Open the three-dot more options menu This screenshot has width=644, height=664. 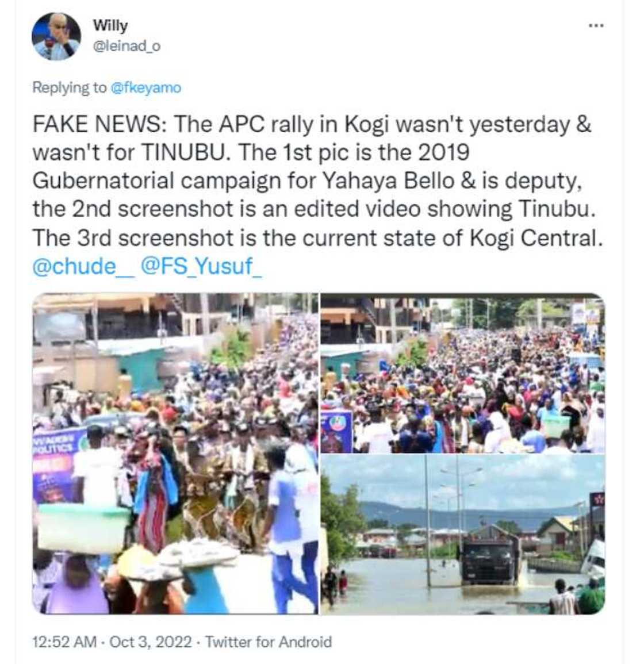tap(596, 26)
